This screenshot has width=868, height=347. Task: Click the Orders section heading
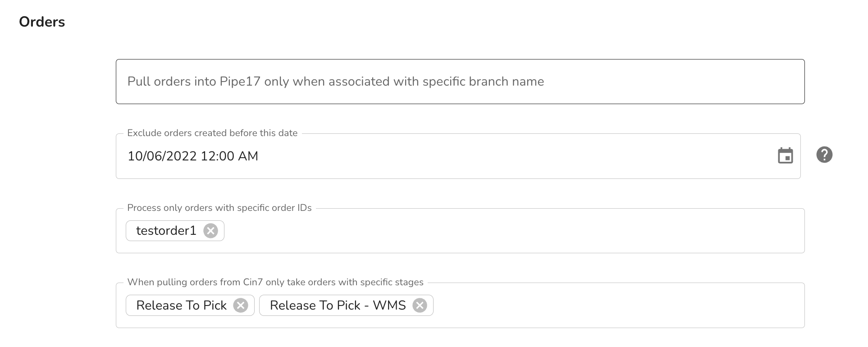tap(42, 22)
